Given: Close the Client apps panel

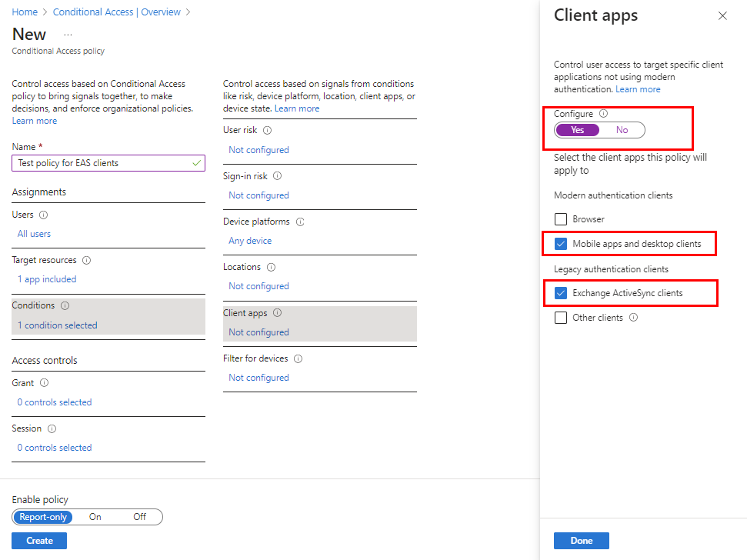Looking at the screenshot, I should click(722, 15).
